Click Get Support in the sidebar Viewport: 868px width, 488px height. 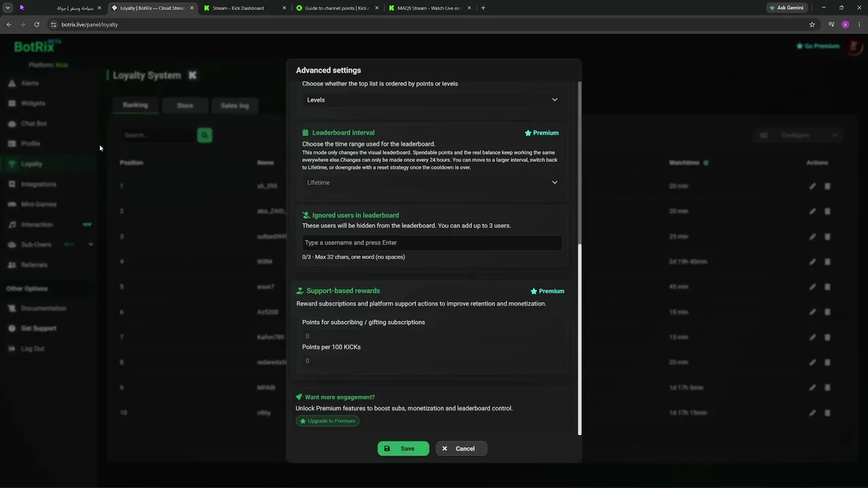pos(39,329)
